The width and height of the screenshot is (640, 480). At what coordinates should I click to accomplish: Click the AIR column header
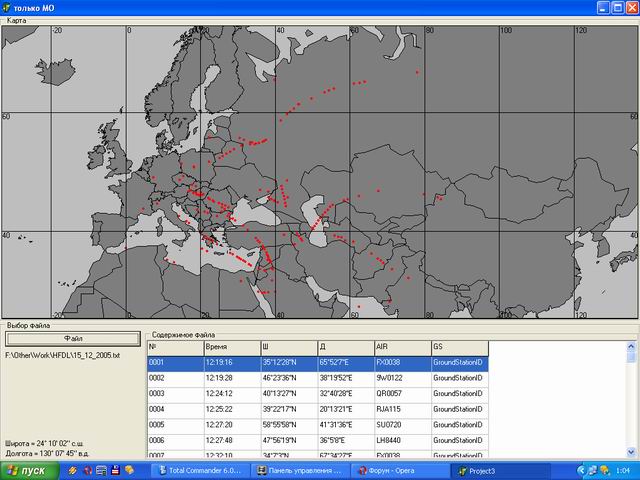tap(402, 348)
